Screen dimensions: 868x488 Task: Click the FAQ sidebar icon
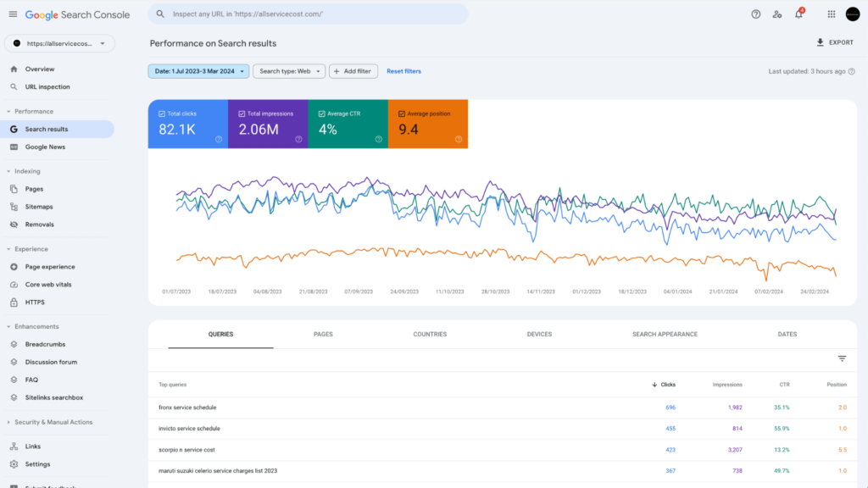[14, 380]
